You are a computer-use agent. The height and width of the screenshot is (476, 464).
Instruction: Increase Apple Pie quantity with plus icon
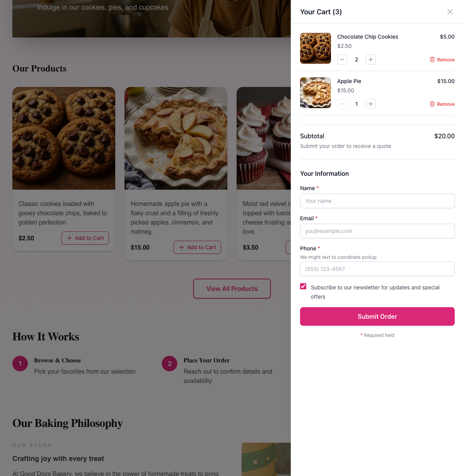coord(371,104)
